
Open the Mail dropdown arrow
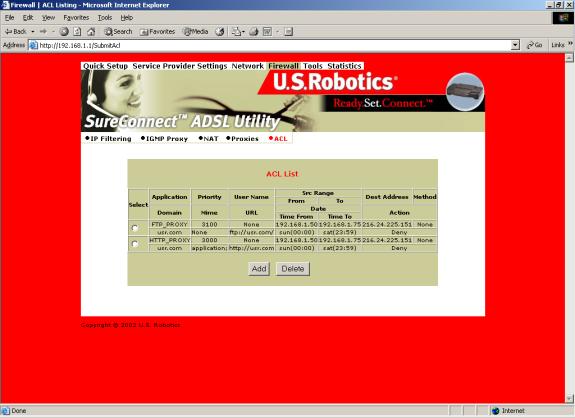coord(243,32)
